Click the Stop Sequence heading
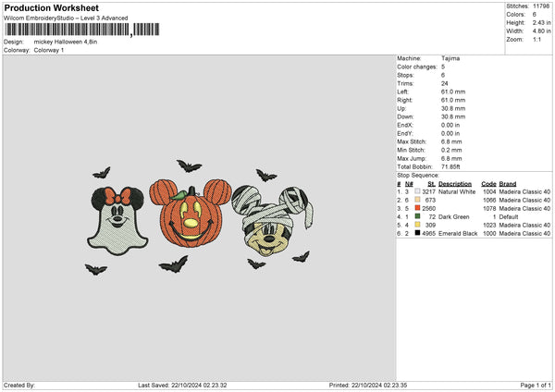 pyautogui.click(x=418, y=176)
